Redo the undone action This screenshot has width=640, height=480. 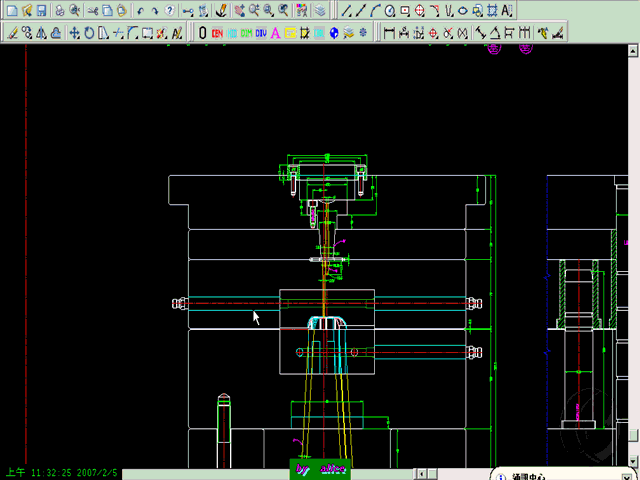click(x=155, y=11)
